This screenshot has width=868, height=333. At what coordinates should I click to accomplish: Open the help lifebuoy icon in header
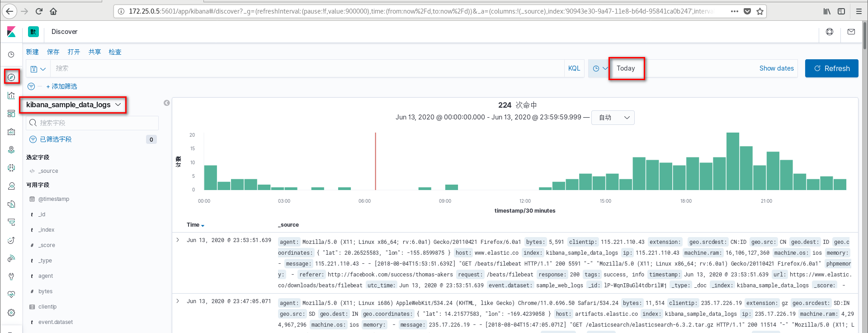pos(830,32)
